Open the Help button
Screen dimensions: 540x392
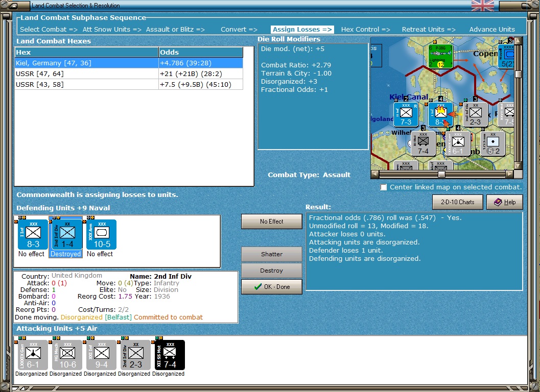pos(505,202)
